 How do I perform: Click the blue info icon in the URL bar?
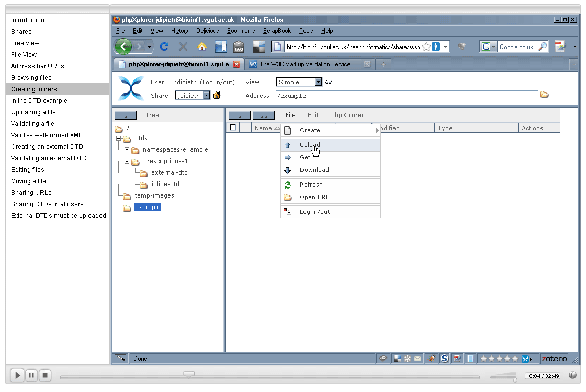point(436,47)
